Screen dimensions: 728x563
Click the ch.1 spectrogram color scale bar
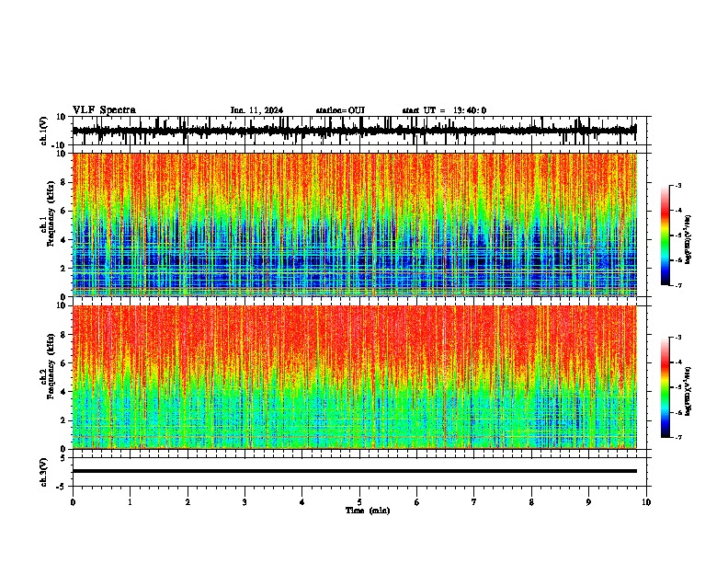665,236
